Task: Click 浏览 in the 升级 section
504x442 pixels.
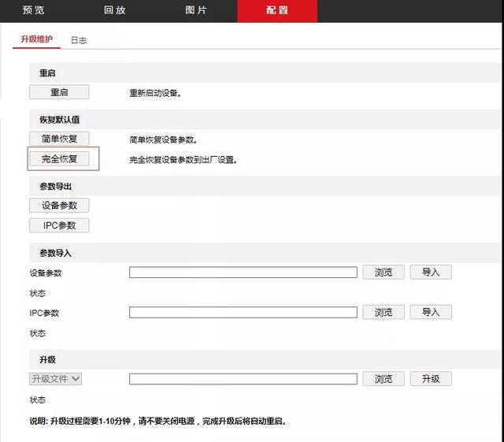Action: 384,379
